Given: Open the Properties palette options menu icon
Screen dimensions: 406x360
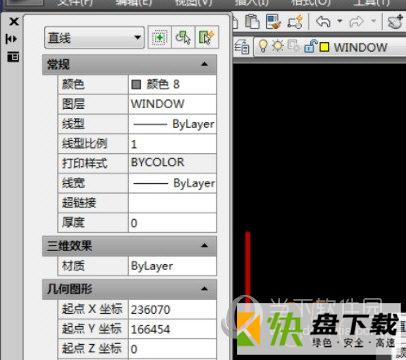Looking at the screenshot, I should click(x=13, y=57).
